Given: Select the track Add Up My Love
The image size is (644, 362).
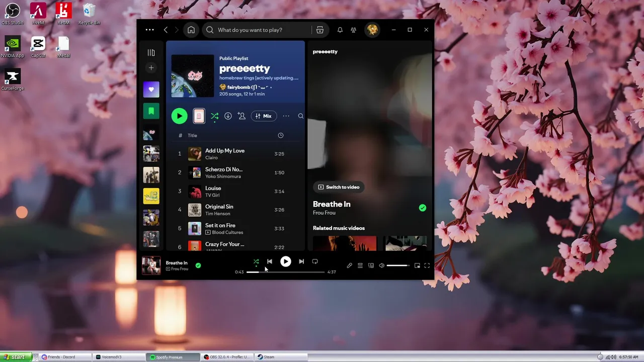Looking at the screenshot, I should (225, 151).
